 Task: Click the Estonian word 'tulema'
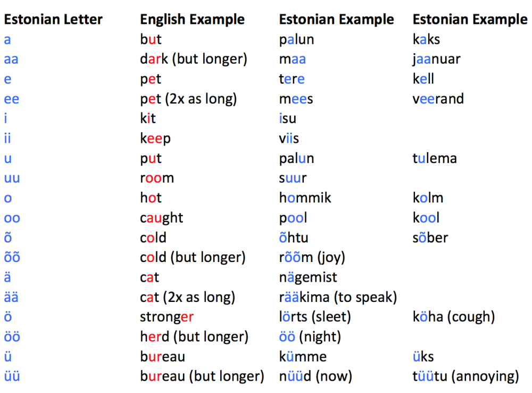pyautogui.click(x=434, y=159)
